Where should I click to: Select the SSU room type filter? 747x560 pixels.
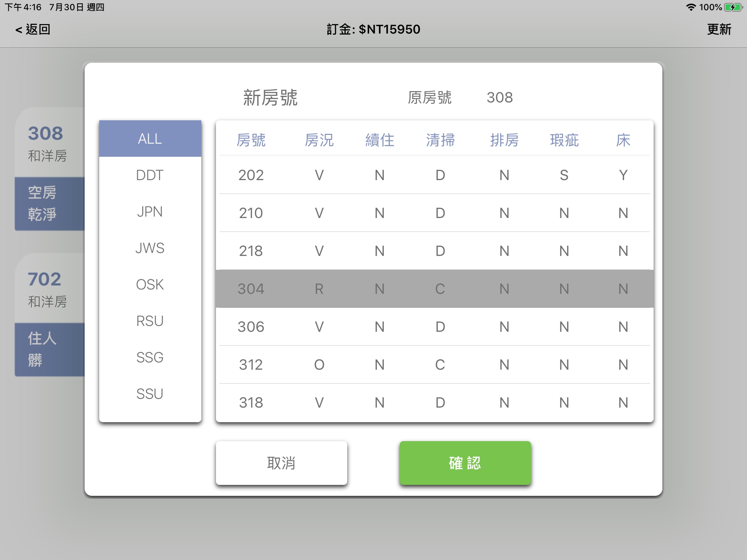(150, 394)
